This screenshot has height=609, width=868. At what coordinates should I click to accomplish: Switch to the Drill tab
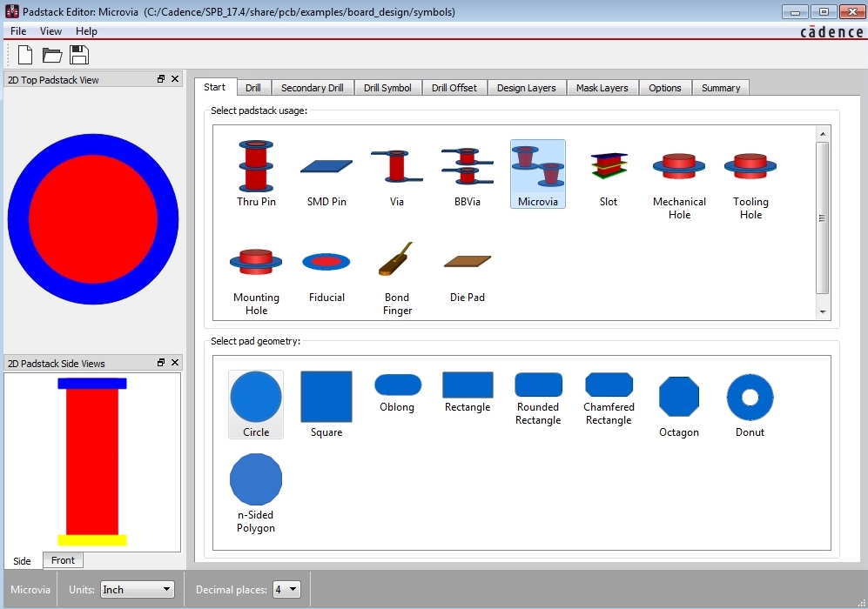(x=253, y=88)
